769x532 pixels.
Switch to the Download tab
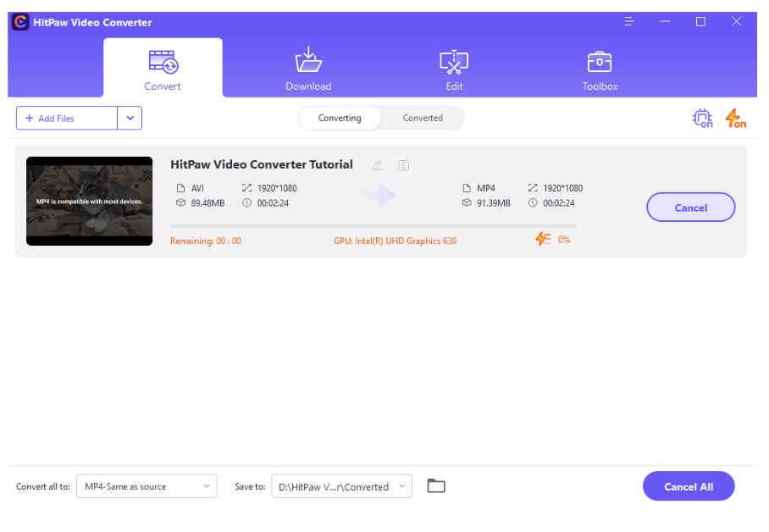(x=308, y=69)
